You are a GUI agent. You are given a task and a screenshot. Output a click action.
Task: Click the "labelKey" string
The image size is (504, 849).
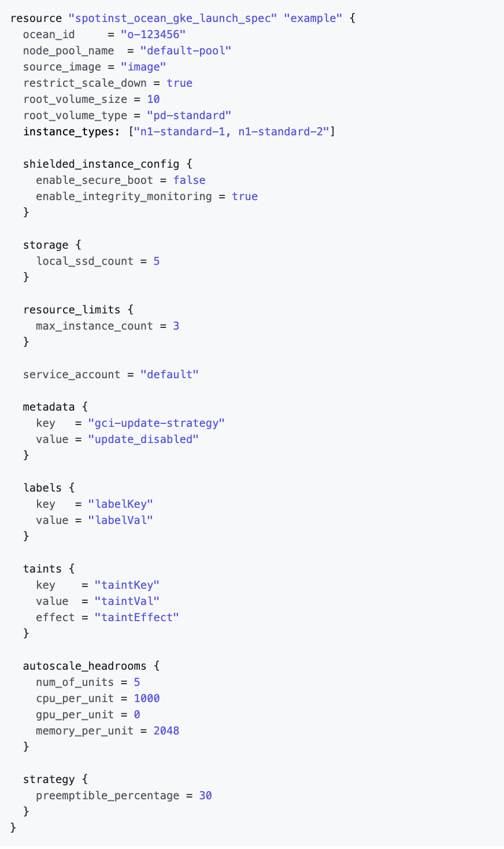click(x=120, y=504)
